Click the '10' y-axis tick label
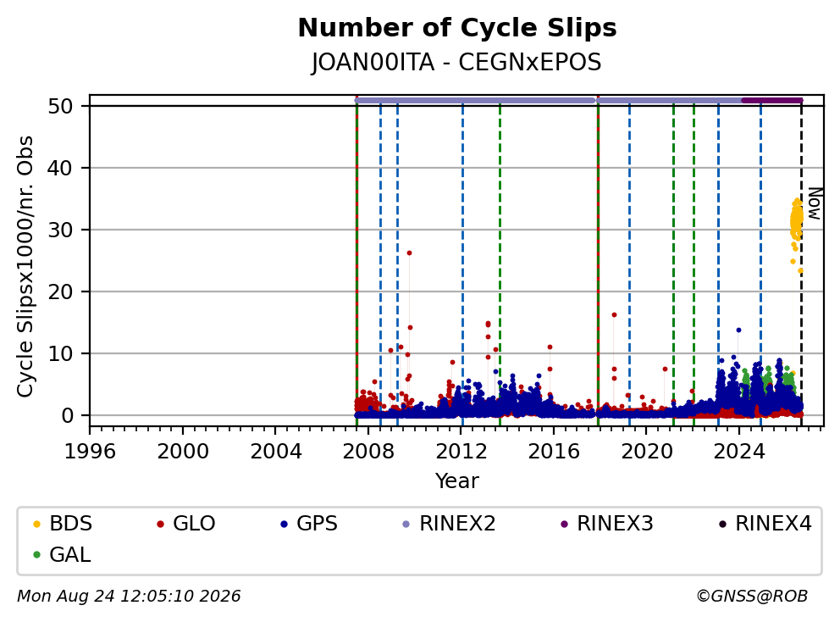The image size is (840, 622). tap(60, 354)
